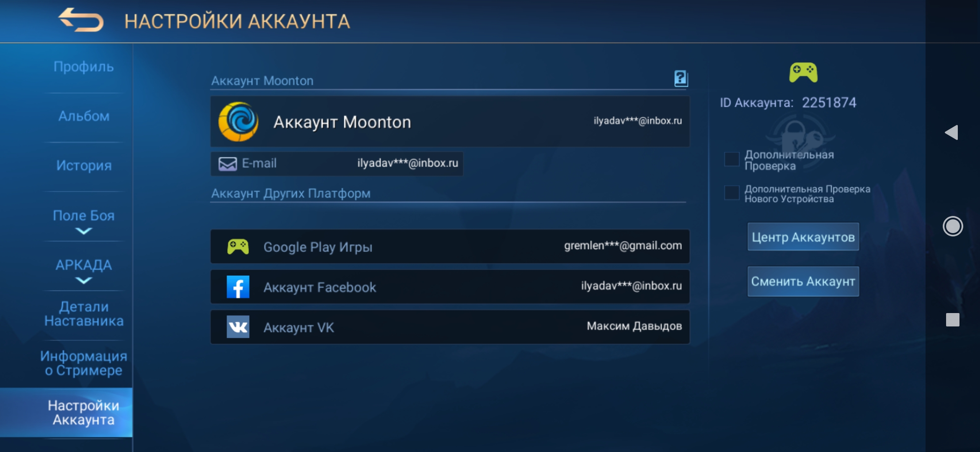Enable Дополнительная Проверка checkbox
The image size is (980, 452).
pos(732,159)
